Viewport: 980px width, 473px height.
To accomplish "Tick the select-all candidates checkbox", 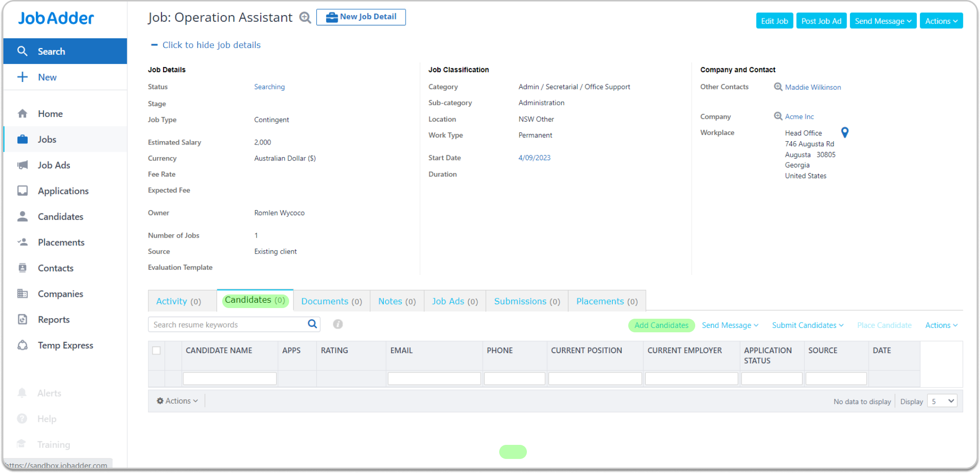I will click(x=156, y=350).
